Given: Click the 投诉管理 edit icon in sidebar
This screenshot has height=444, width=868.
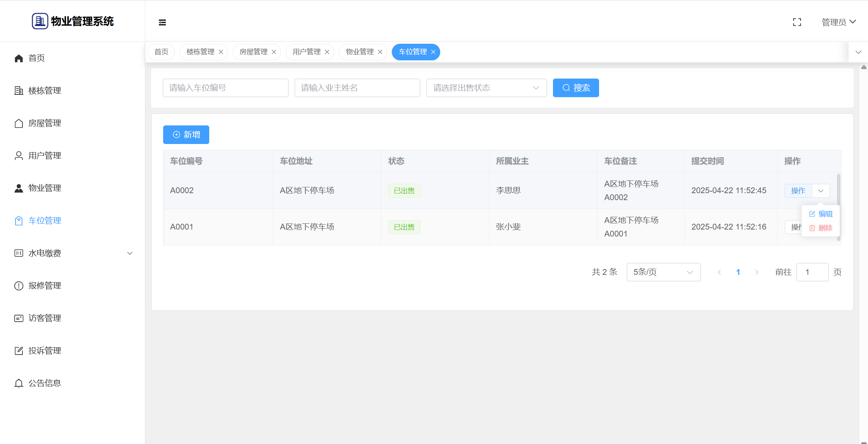Looking at the screenshot, I should [x=19, y=351].
